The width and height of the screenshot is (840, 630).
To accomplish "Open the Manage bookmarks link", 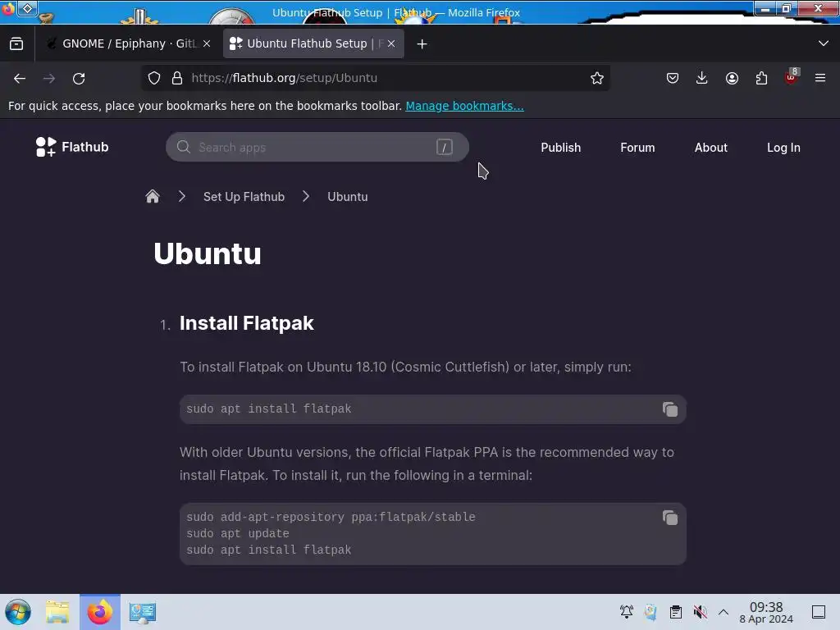I will (x=464, y=106).
